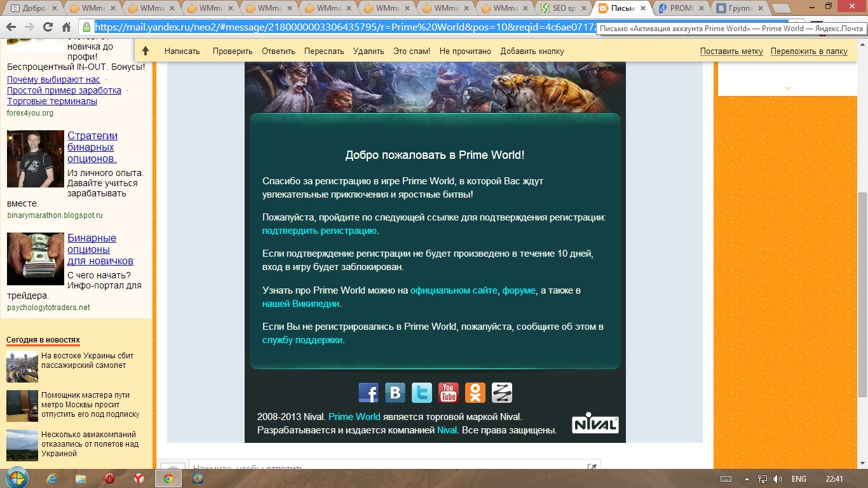The width and height of the screenshot is (868, 488).
Task: Mark message with 'Это спам!'
Action: [x=412, y=51]
